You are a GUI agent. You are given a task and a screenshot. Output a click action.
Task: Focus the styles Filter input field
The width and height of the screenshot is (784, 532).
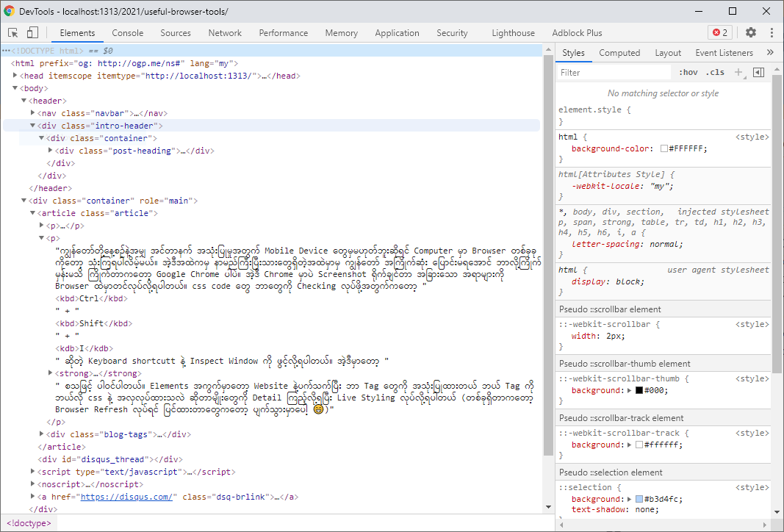[614, 73]
